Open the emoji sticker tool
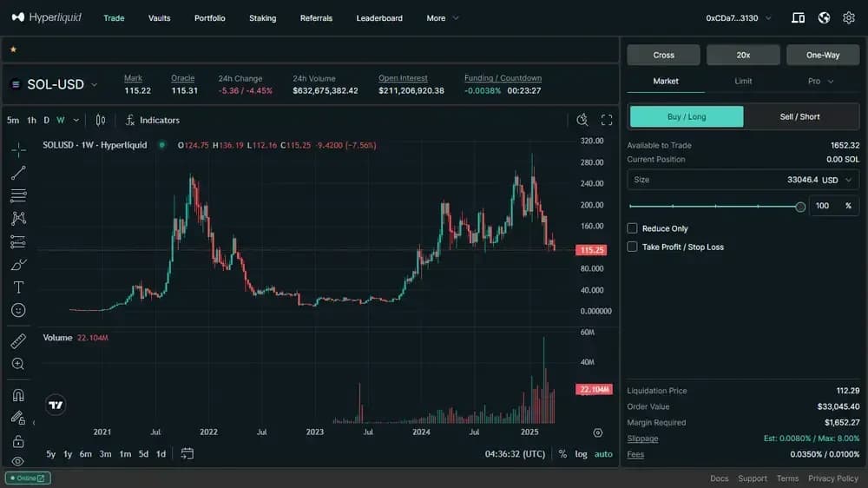This screenshot has height=488, width=868. pyautogui.click(x=18, y=310)
